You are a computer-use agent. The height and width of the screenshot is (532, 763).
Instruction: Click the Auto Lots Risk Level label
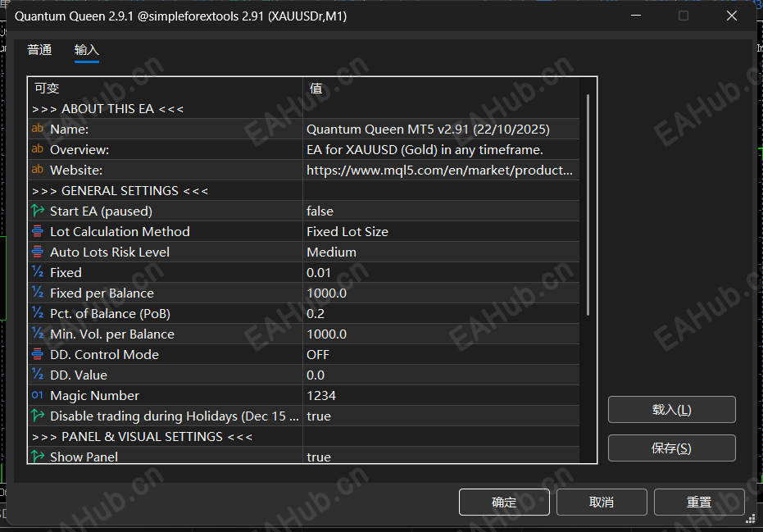[x=110, y=252]
